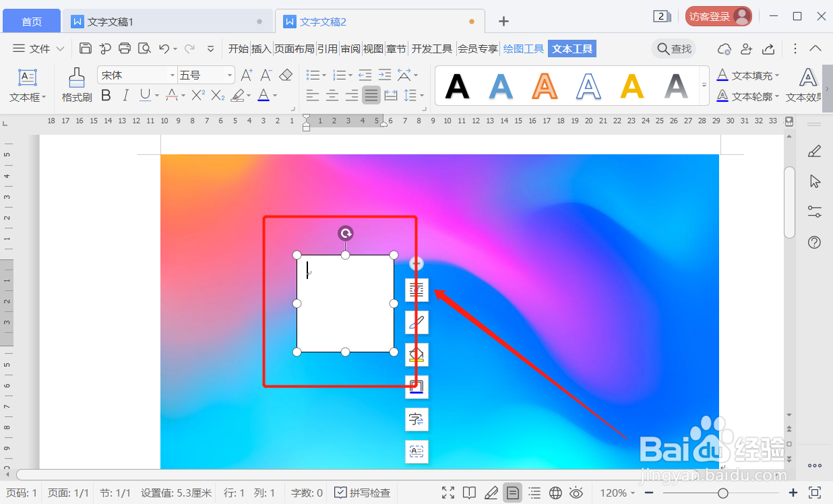The height and width of the screenshot is (504, 833).
Task: Click the full screen icon in status bar
Action: pos(448,493)
